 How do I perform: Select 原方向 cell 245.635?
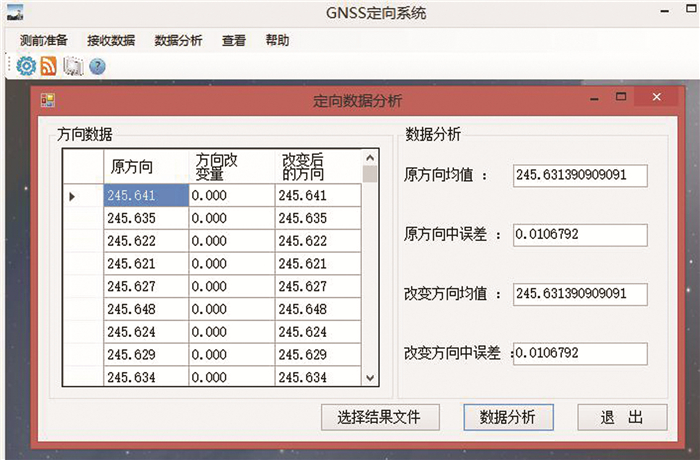click(146, 218)
